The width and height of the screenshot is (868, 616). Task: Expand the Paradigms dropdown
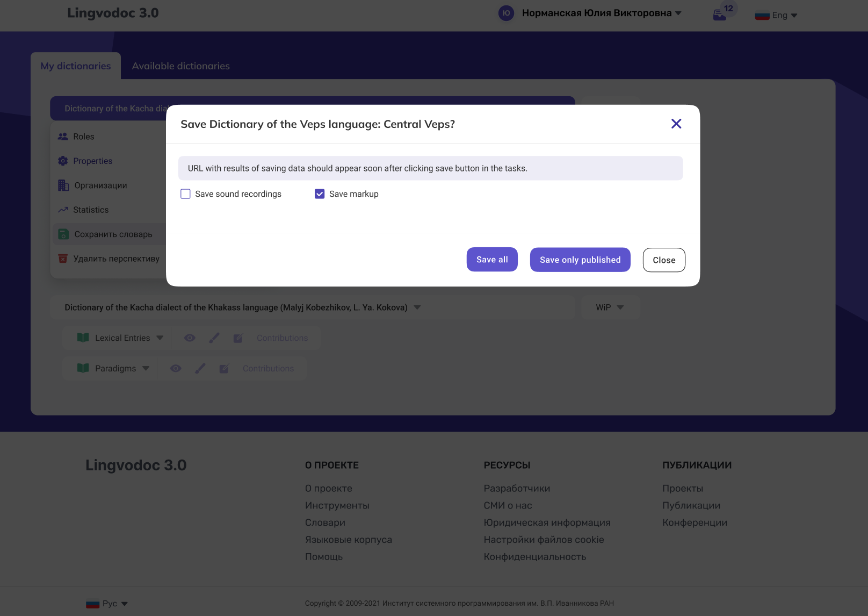point(146,369)
